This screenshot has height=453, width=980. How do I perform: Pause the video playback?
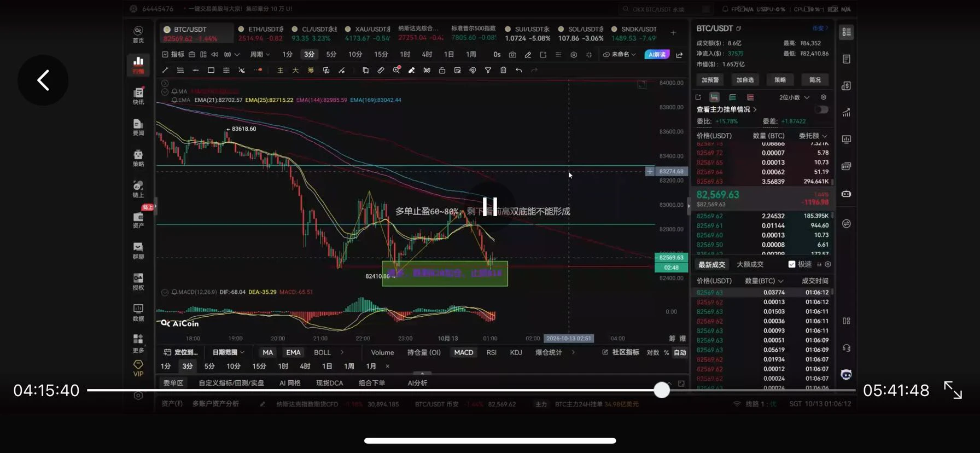pyautogui.click(x=490, y=207)
